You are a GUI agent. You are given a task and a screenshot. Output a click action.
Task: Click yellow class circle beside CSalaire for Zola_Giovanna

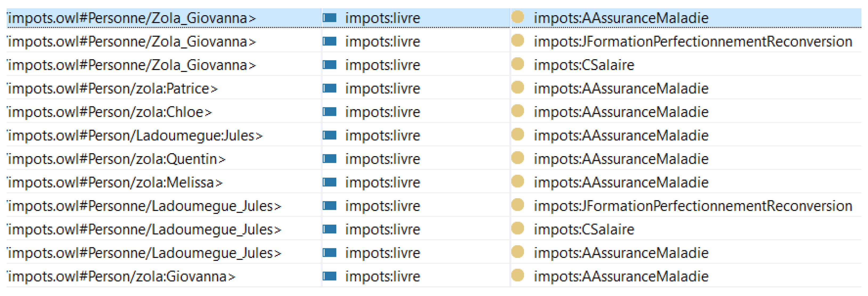(517, 64)
